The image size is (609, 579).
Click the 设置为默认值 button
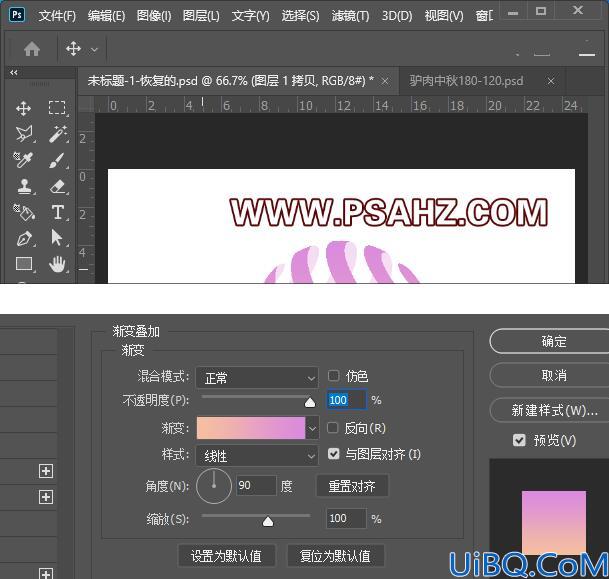(226, 556)
